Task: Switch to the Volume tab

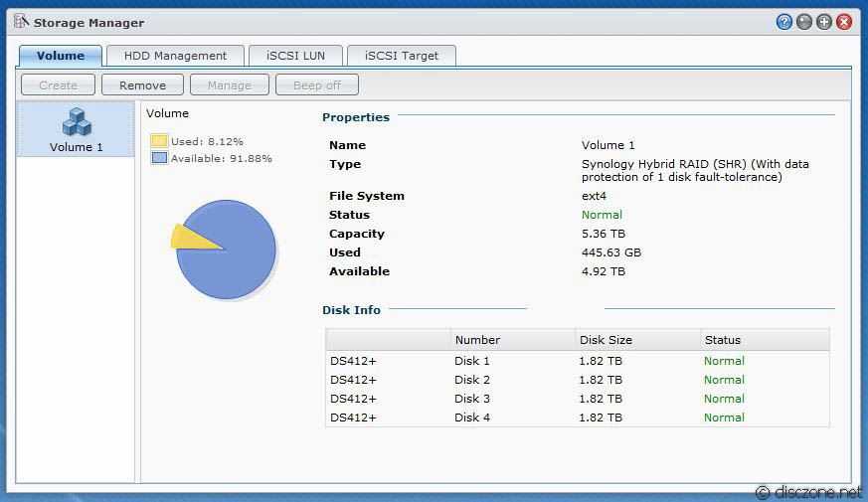Action: pyautogui.click(x=61, y=56)
